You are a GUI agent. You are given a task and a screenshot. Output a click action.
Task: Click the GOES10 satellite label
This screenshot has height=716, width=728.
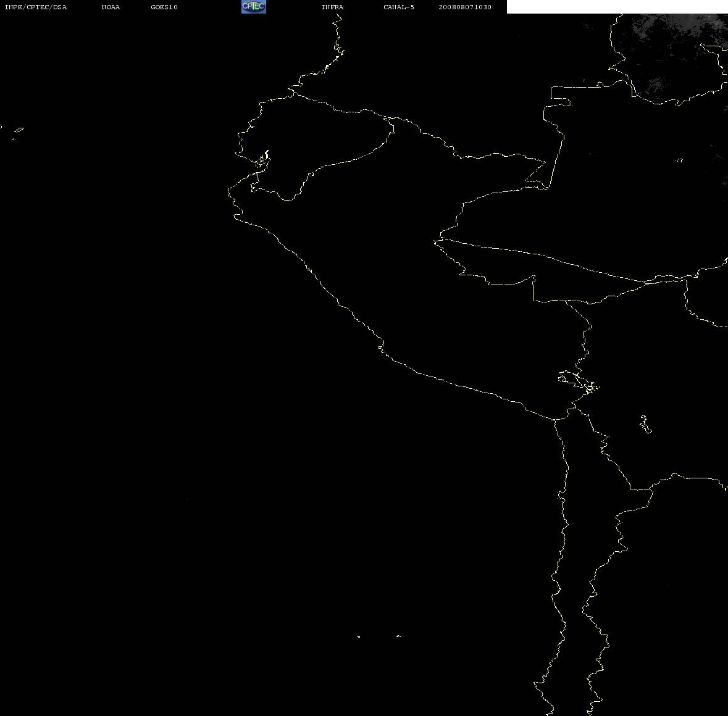pos(164,7)
